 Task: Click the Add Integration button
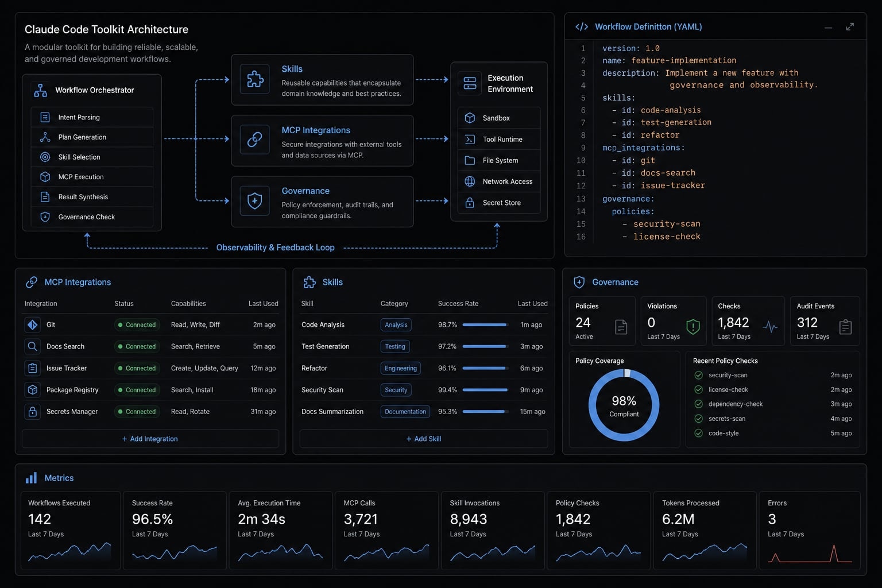(150, 439)
